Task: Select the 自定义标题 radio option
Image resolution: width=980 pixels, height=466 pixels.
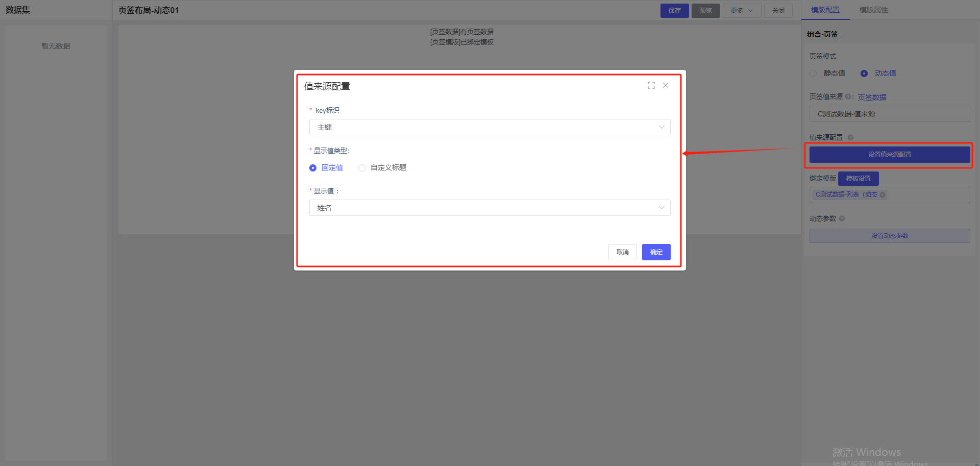Action: click(362, 168)
